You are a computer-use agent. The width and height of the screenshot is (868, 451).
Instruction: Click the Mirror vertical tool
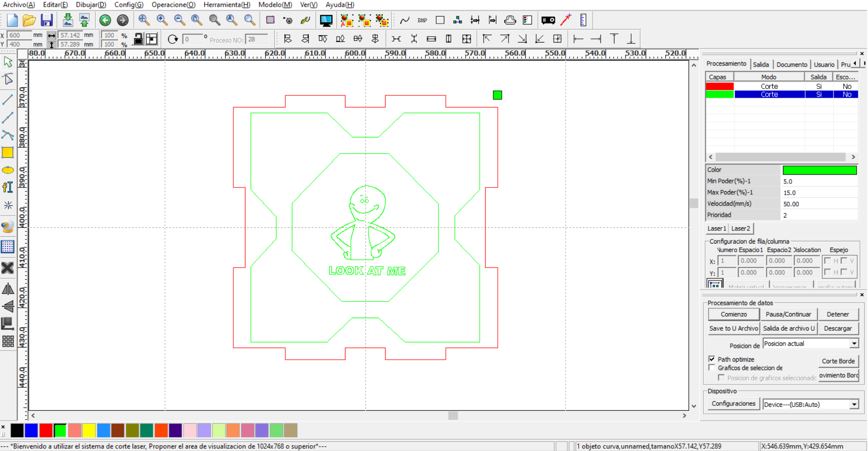pos(8,306)
